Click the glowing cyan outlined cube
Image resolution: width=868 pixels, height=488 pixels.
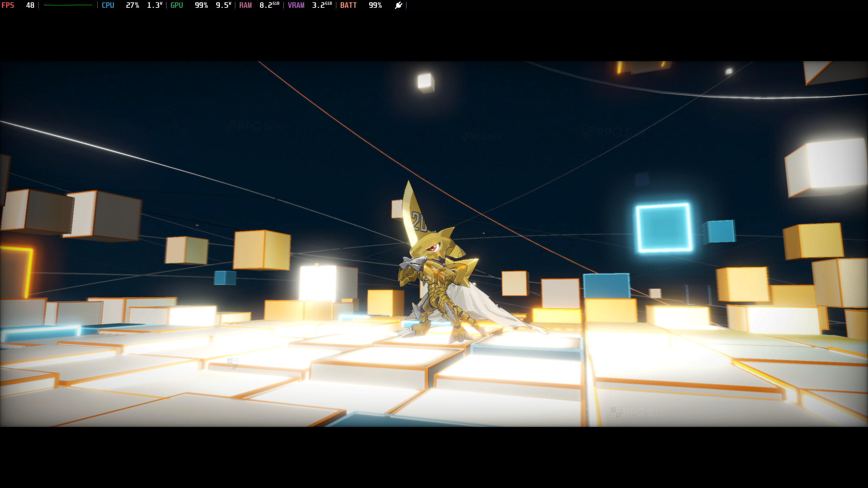(x=664, y=228)
